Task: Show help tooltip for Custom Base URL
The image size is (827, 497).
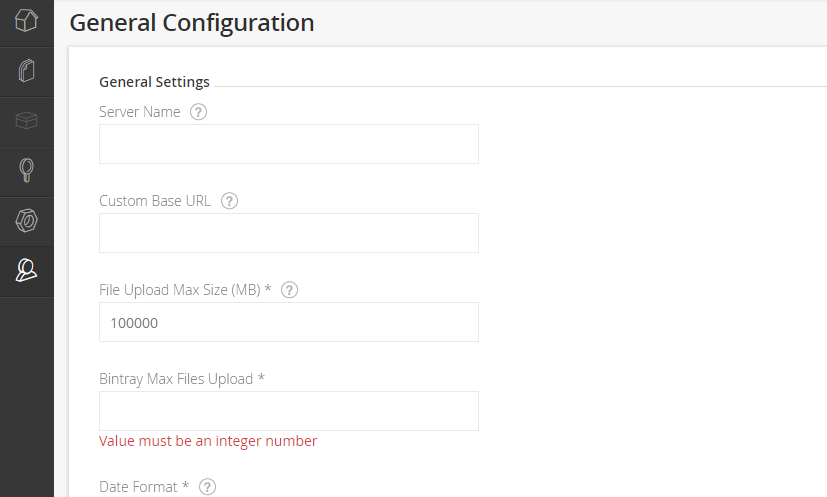Action: (229, 201)
